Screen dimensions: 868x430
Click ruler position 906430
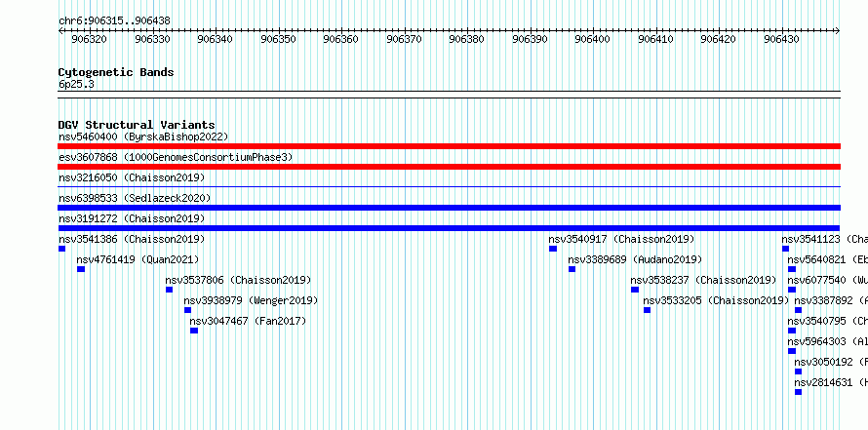781,39
